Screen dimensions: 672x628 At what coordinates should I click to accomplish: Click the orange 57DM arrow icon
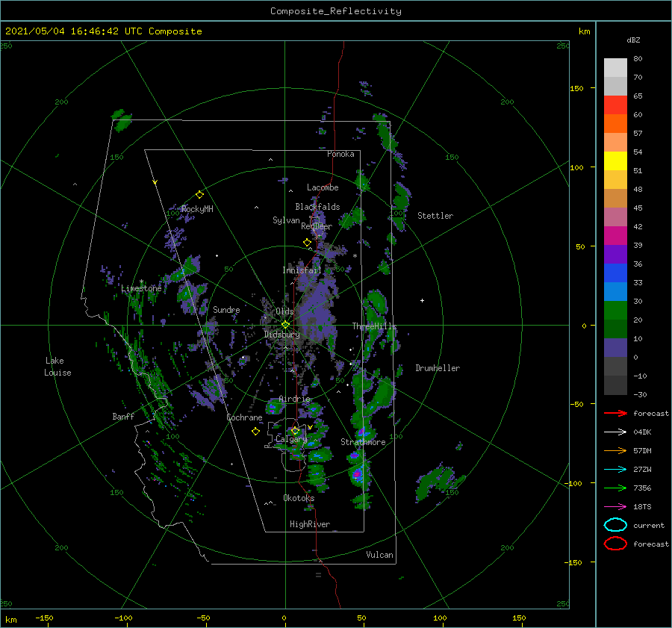pos(615,450)
